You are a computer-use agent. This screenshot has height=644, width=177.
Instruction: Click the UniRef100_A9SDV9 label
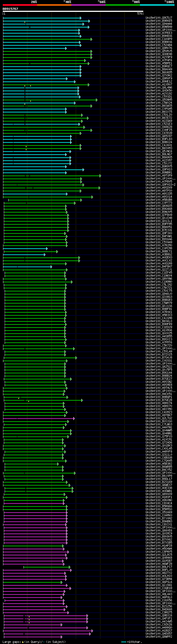point(159,188)
